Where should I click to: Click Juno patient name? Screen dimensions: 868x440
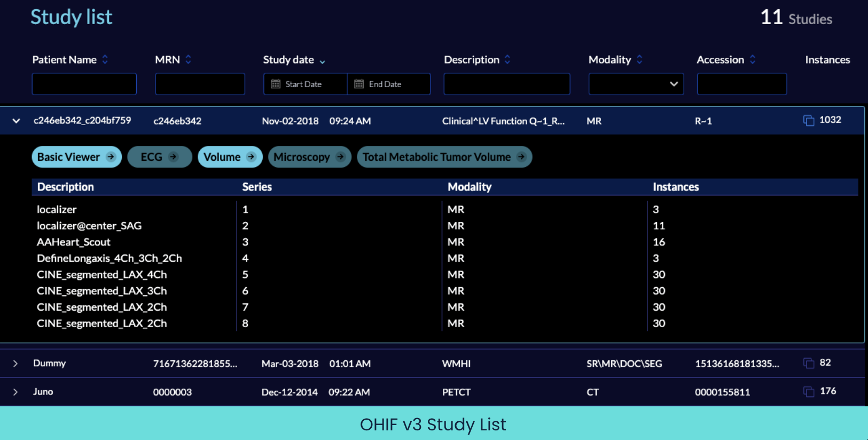(x=43, y=391)
